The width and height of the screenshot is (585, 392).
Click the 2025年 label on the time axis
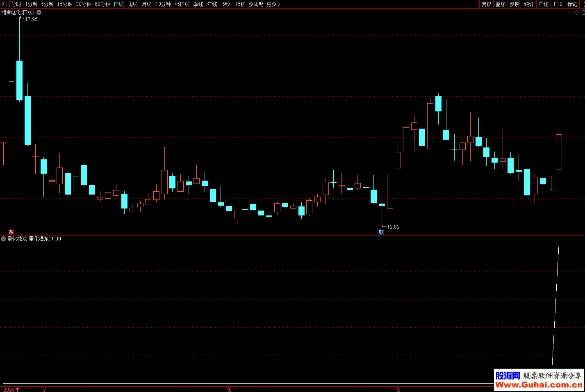tap(11, 390)
